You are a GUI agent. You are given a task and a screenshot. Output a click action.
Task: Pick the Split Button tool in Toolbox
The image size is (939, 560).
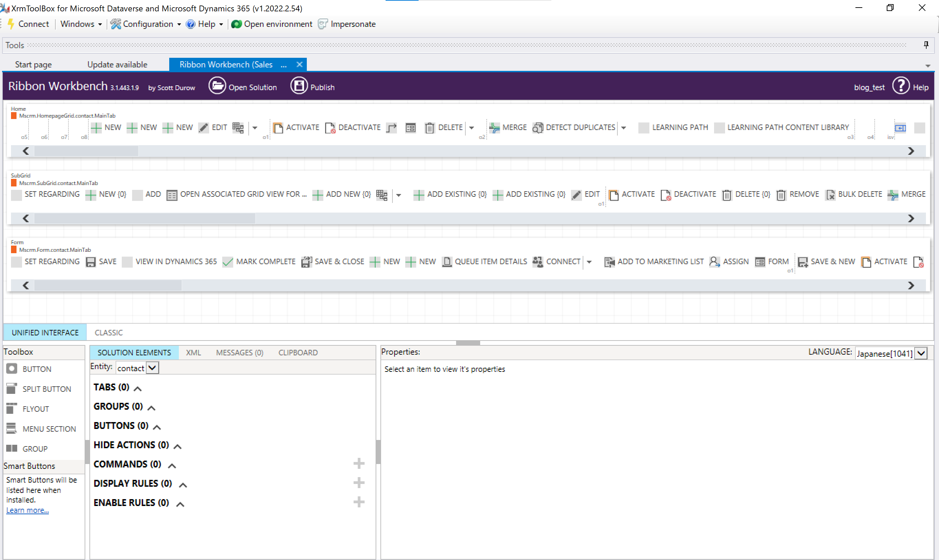[39, 389]
